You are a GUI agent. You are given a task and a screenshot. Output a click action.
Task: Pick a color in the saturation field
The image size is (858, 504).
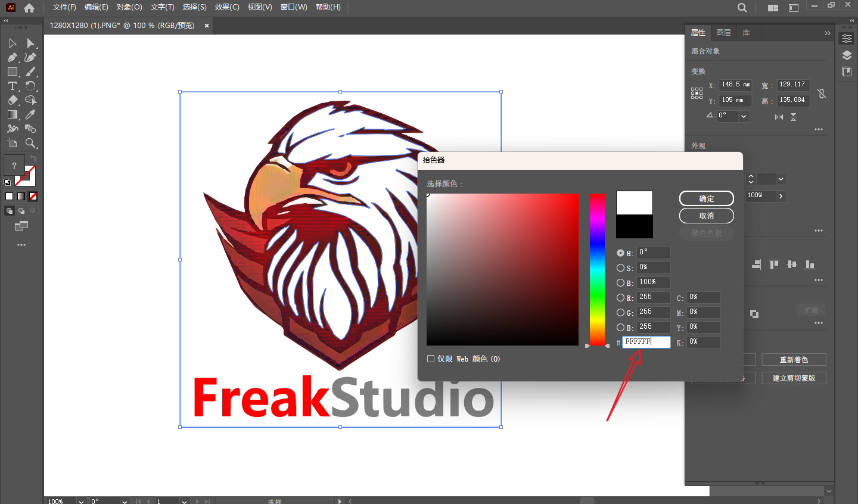[502, 269]
